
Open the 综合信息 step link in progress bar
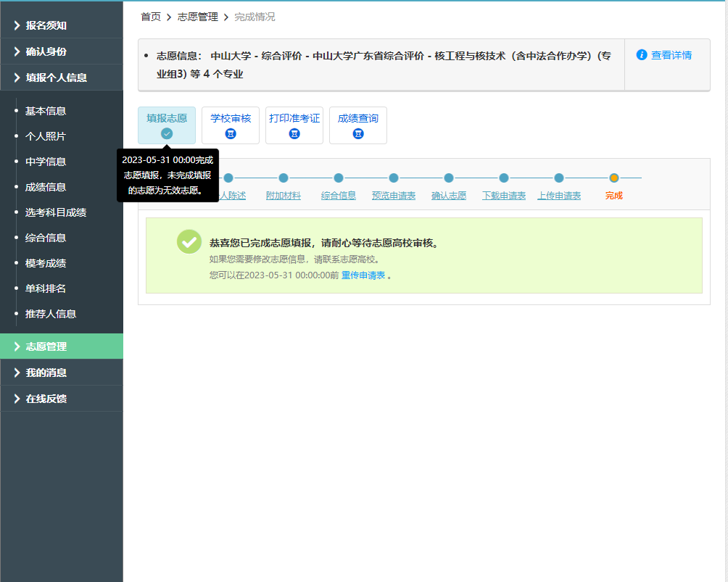339,196
